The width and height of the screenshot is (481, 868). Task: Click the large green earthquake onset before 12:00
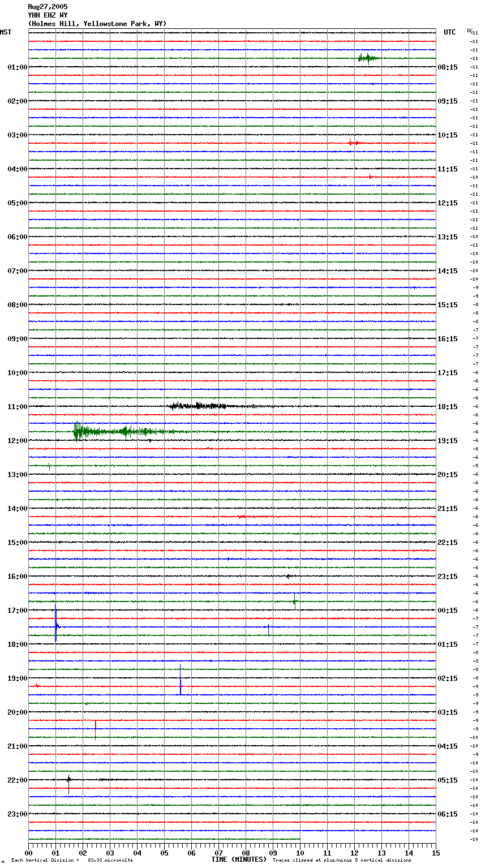click(78, 432)
